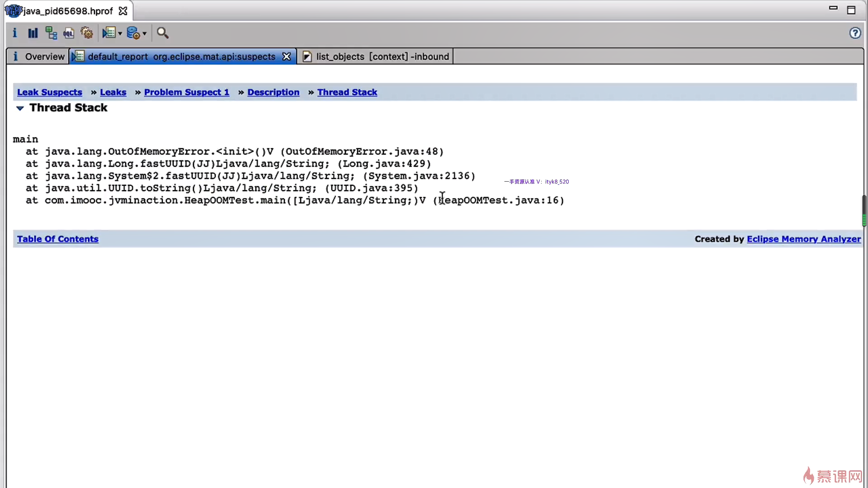Open the Eclipse Memory Analyzer link
Screen dimensions: 868x488
(x=803, y=239)
